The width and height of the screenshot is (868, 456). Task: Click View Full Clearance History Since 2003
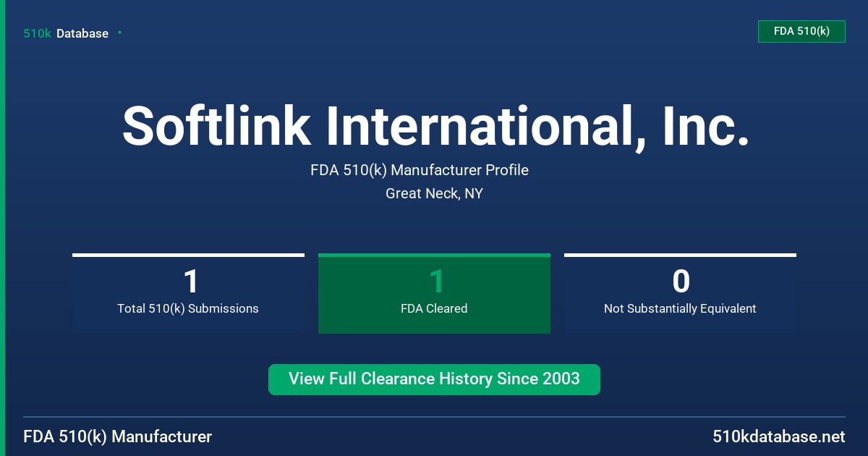point(434,379)
